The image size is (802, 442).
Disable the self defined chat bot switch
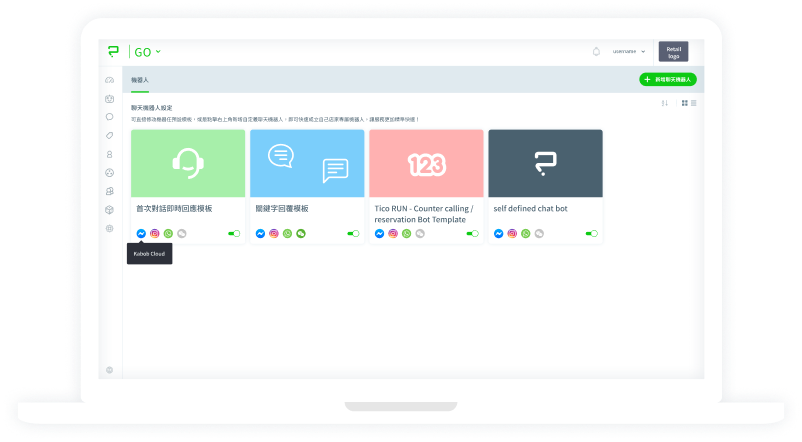[592, 233]
